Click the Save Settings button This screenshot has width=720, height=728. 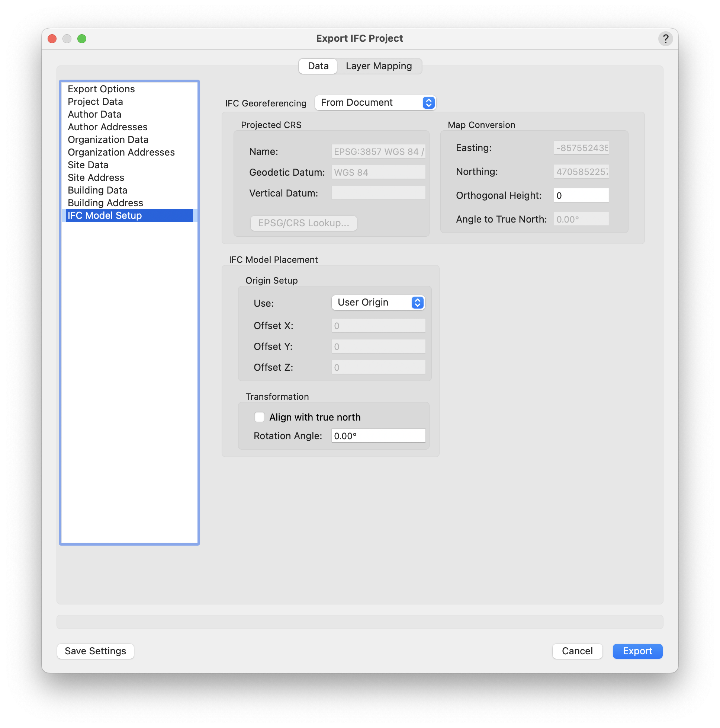click(95, 651)
